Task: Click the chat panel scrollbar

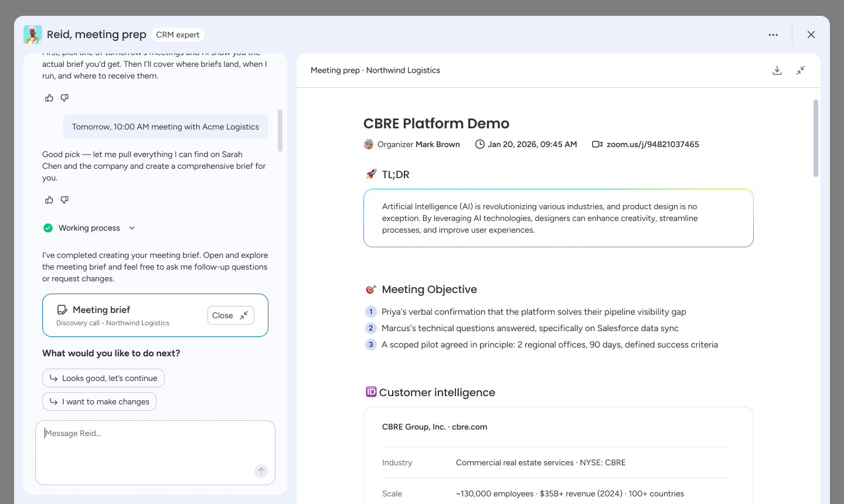Action: click(x=280, y=131)
